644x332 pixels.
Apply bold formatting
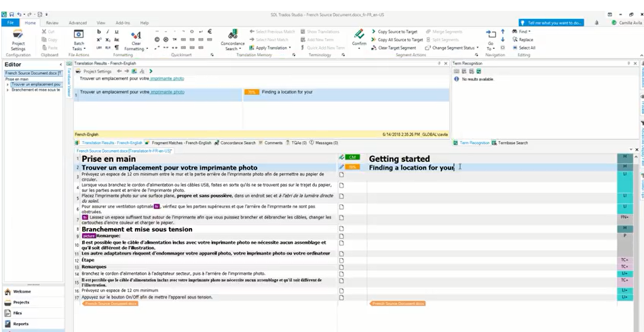(x=99, y=32)
